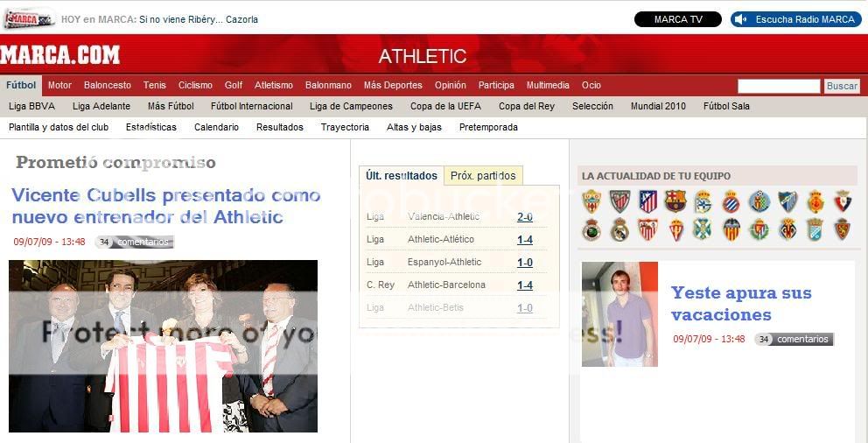Viewport: 868px width, 443px height.
Task: Play Radio MARCA with speaker icon
Action: [x=795, y=19]
